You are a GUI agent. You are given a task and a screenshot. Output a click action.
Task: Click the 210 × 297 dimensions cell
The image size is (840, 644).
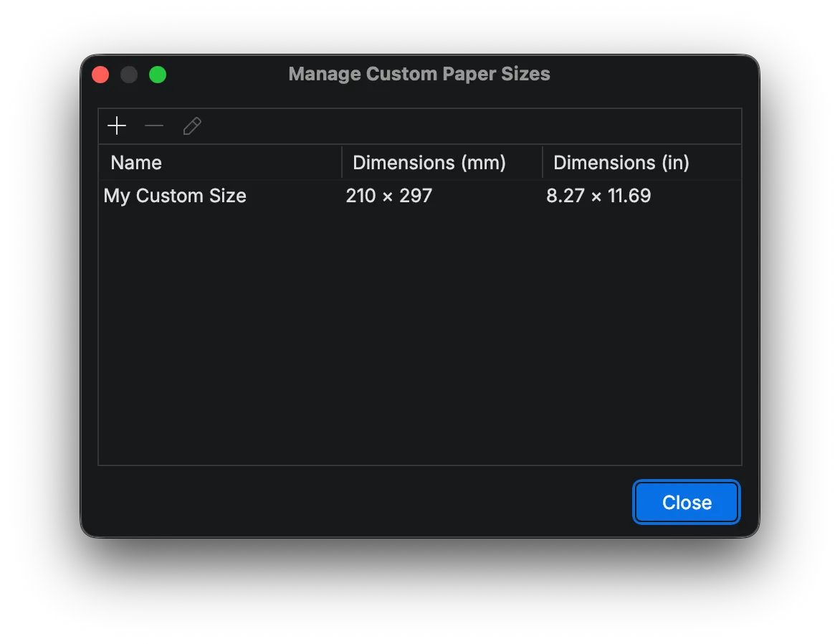(x=388, y=195)
